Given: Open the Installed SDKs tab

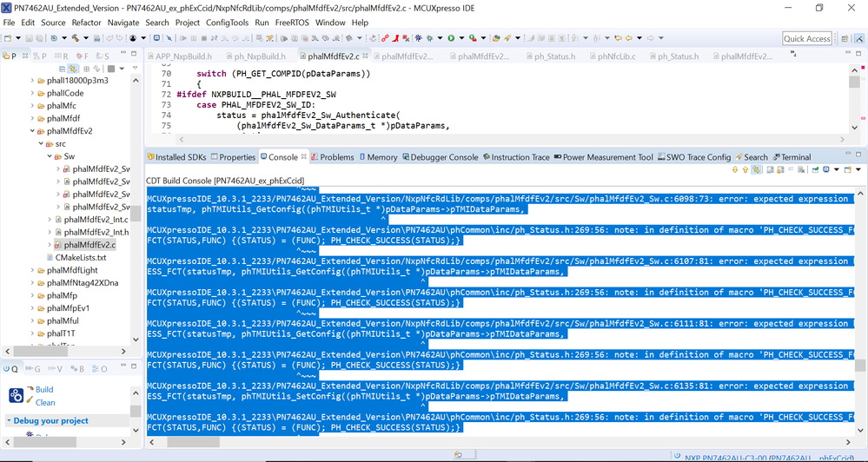Looking at the screenshot, I should [x=176, y=157].
